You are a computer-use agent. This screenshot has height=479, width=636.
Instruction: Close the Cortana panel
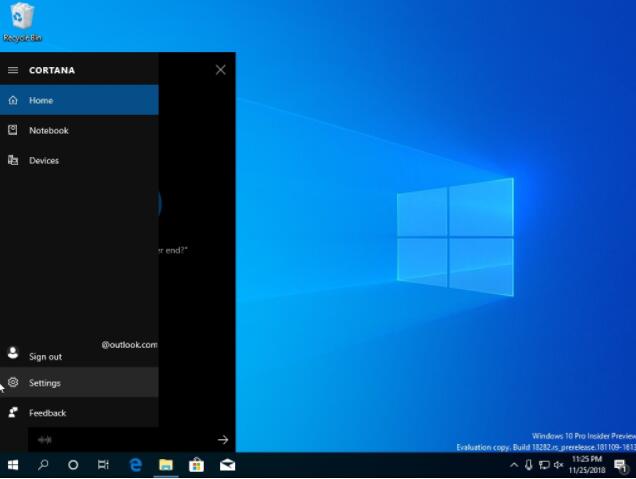(221, 70)
